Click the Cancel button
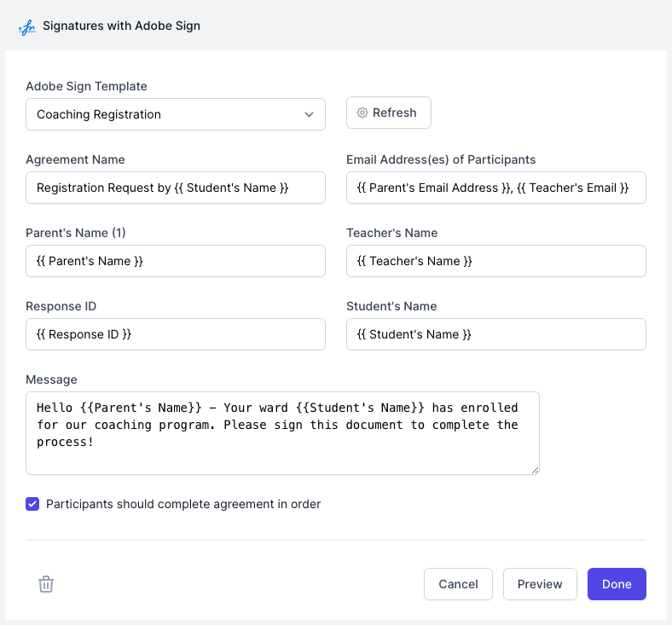The image size is (672, 625). click(458, 584)
